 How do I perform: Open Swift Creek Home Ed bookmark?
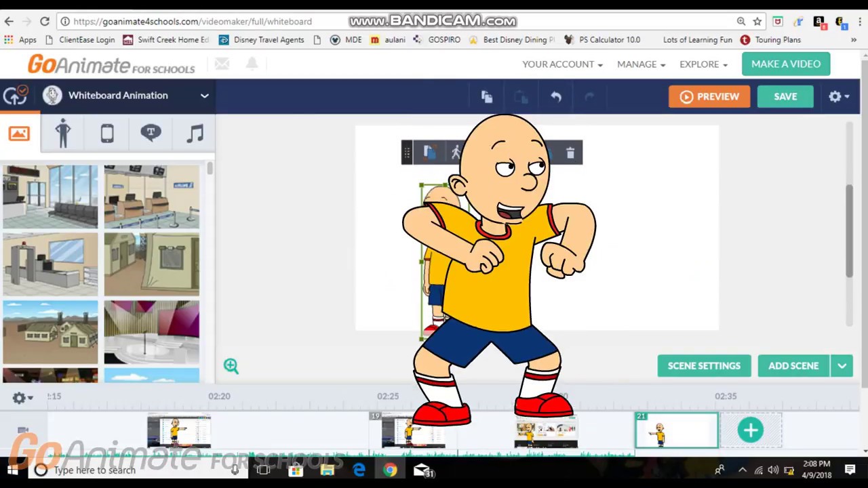click(165, 40)
